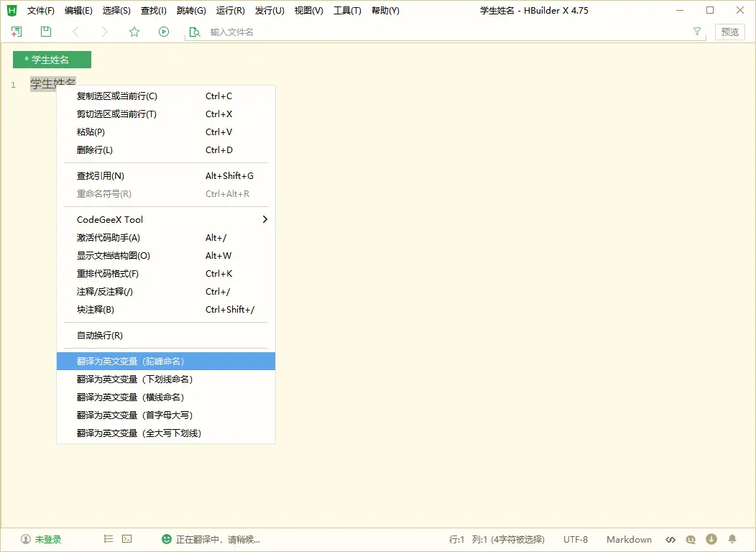756x552 pixels.
Task: Switch to the 学生姓名 file tab
Action: 52,60
